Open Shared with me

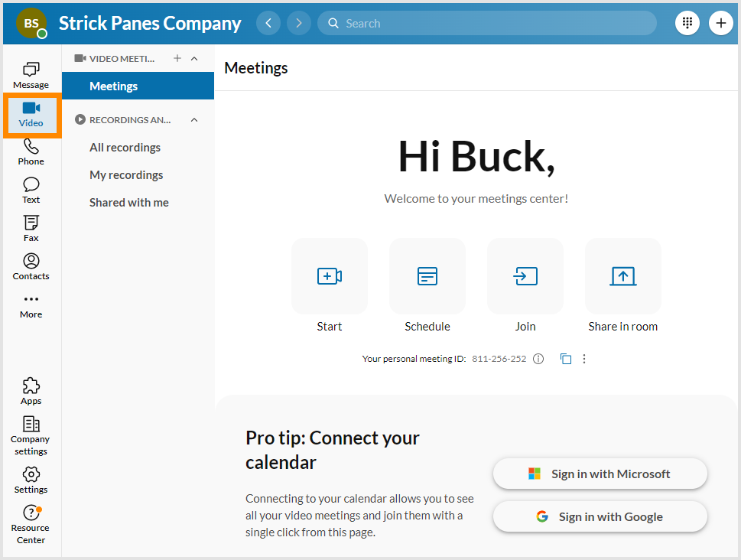128,202
